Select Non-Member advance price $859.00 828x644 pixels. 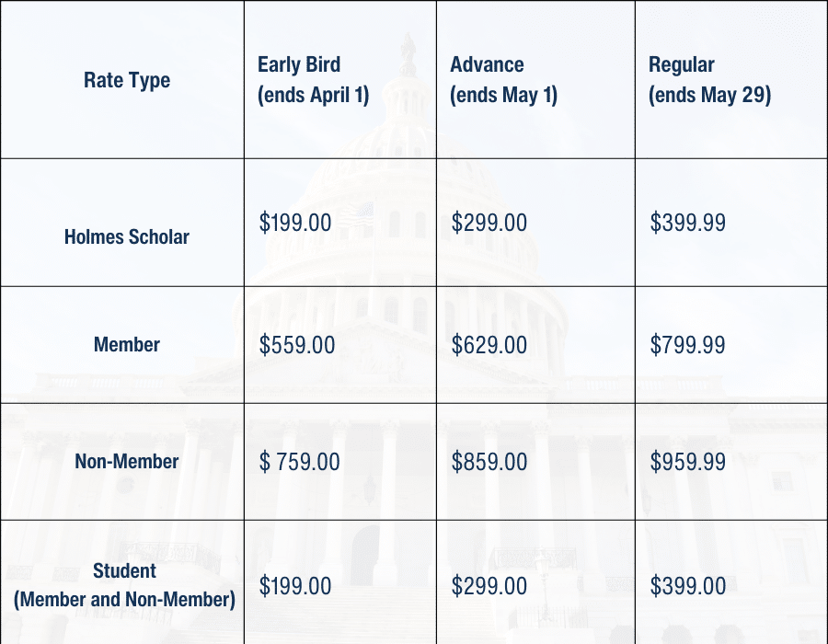489,461
